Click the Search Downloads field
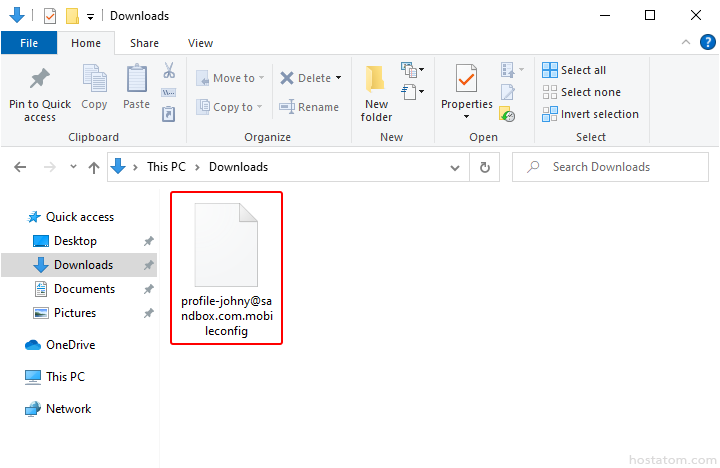Screen dimensions: 720x468 pyautogui.click(x=610, y=167)
